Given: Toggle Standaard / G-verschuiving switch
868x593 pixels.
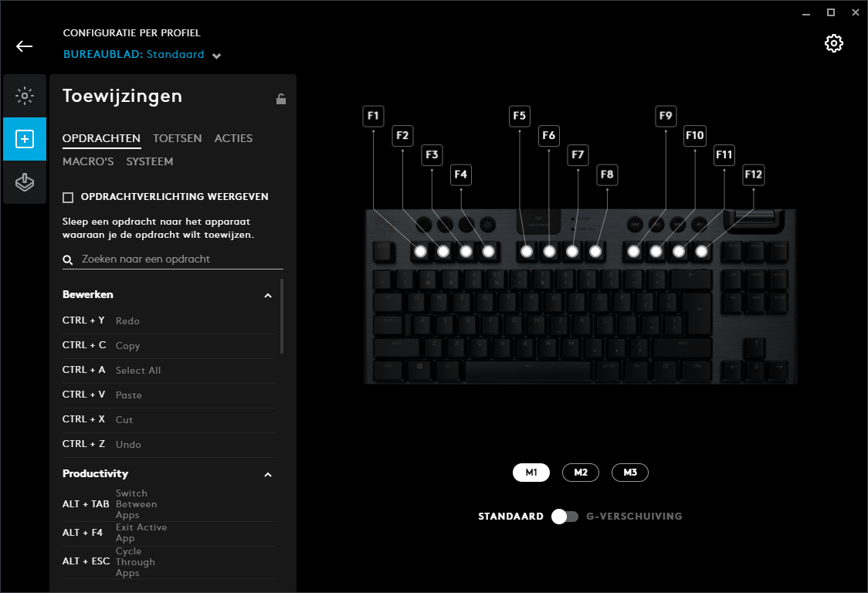Looking at the screenshot, I should point(565,517).
